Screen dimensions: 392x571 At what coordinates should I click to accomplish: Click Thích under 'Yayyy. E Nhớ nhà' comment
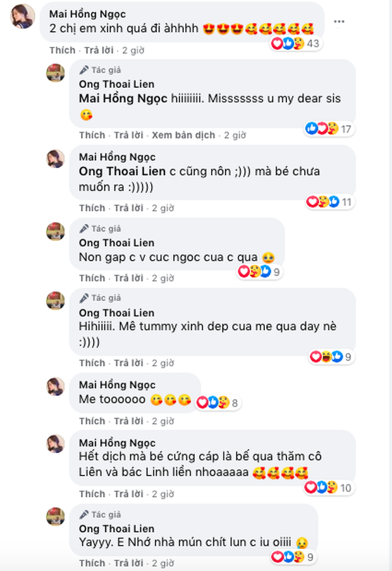click(x=92, y=563)
